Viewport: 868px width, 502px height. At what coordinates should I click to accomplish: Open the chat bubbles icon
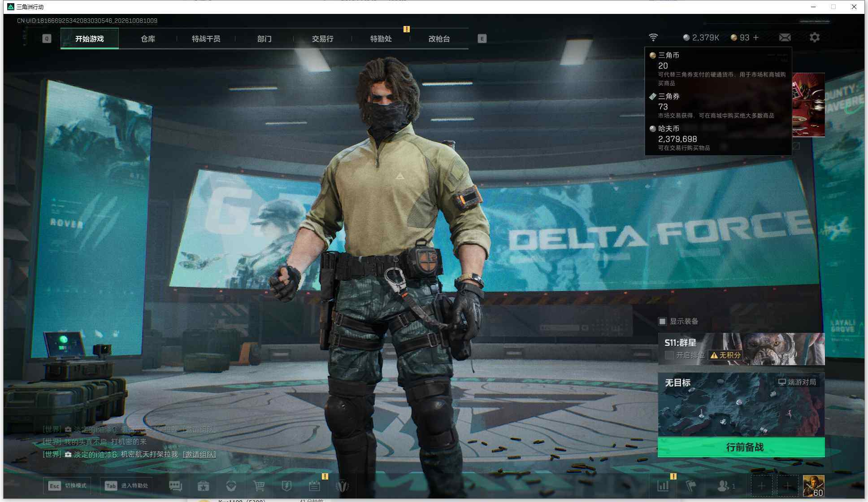point(176,486)
